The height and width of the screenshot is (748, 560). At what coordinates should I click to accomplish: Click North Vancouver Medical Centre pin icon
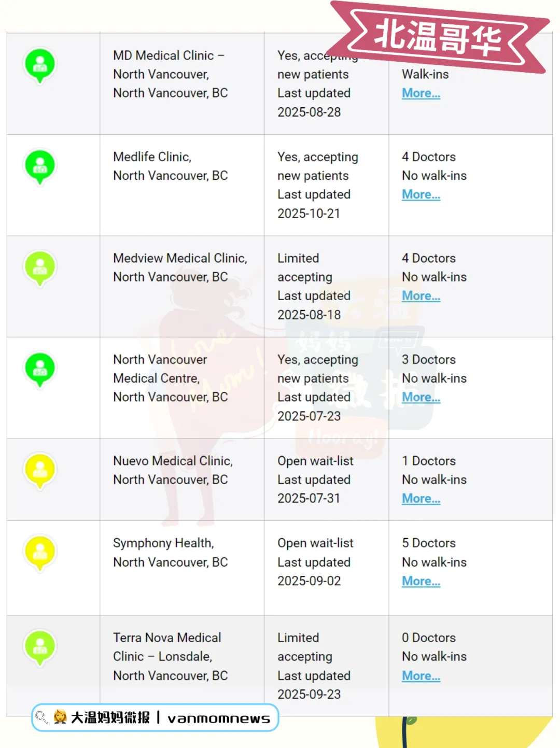(40, 370)
